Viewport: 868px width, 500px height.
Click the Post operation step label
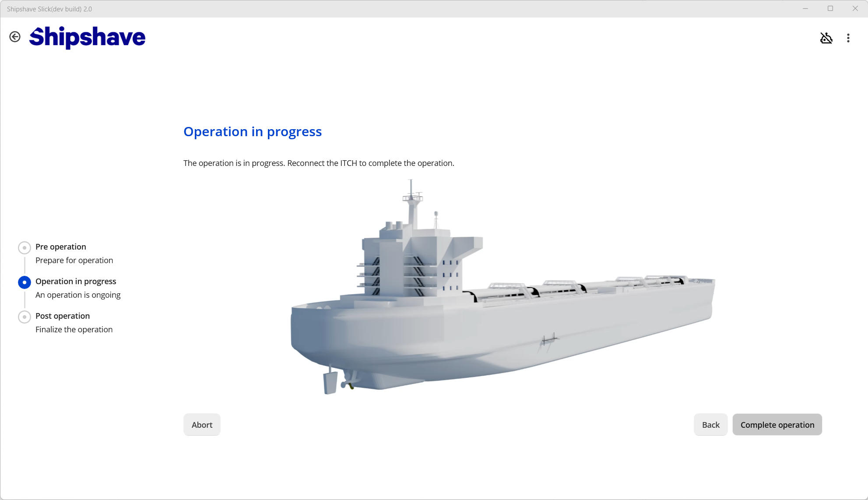pyautogui.click(x=63, y=316)
